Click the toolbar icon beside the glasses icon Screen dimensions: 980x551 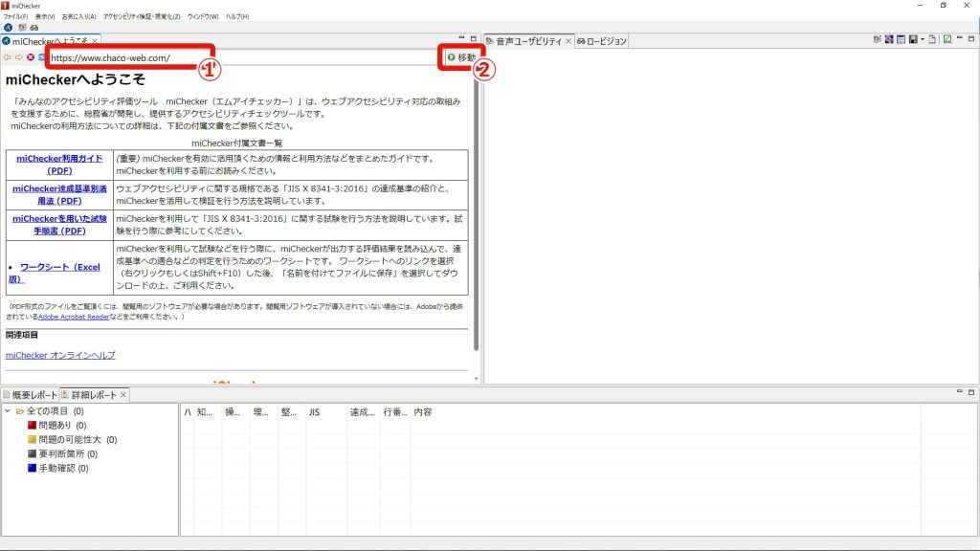[x=22, y=28]
